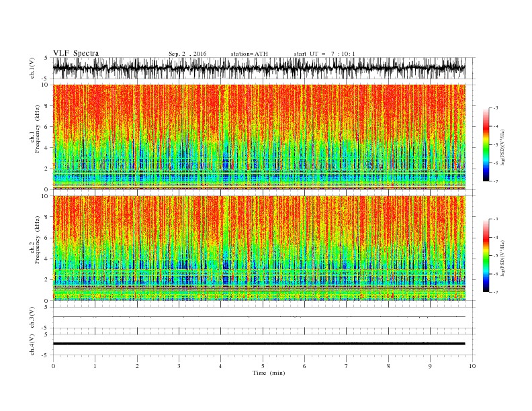
Task: Click the "station=ATH" header label
Action: [249, 54]
